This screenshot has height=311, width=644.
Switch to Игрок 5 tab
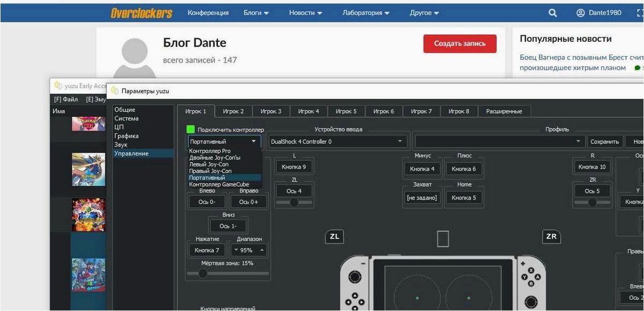click(x=346, y=111)
